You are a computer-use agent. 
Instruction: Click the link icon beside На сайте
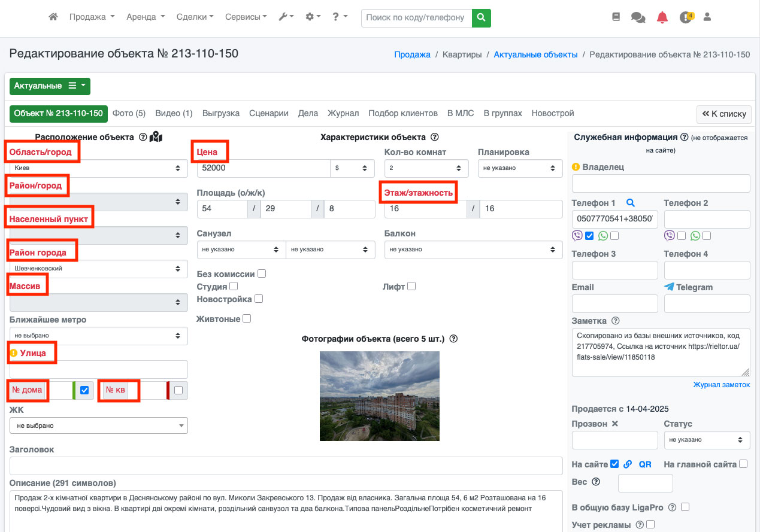click(x=628, y=464)
